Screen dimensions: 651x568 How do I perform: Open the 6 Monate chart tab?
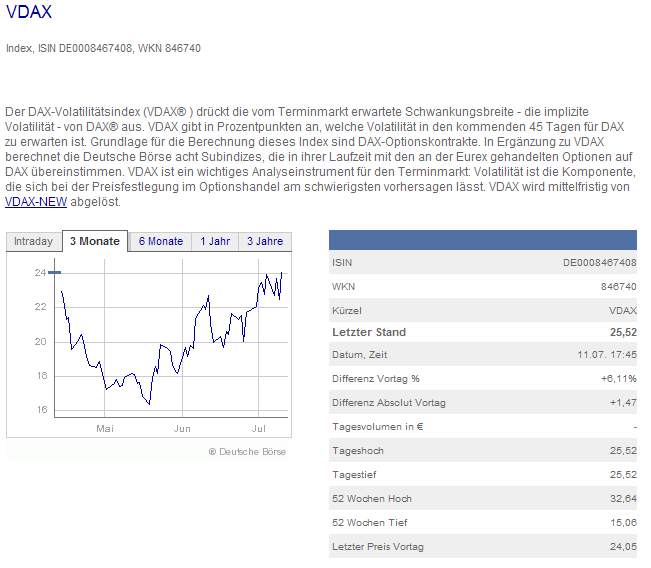pyautogui.click(x=161, y=241)
